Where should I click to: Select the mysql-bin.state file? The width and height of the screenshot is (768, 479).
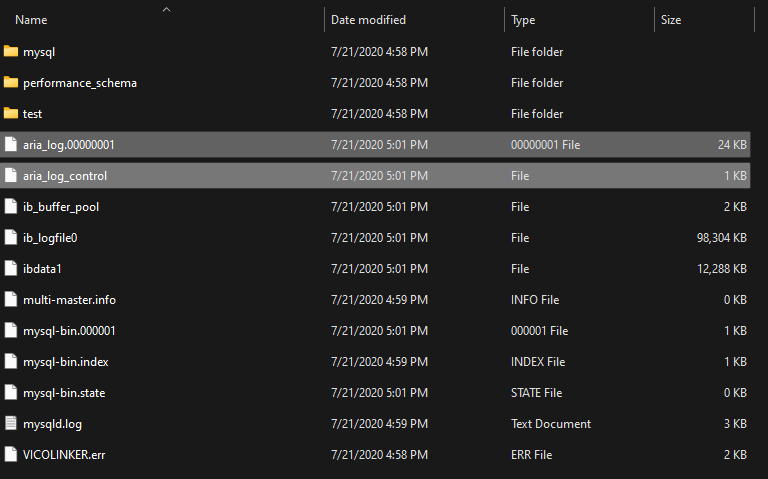click(x=64, y=392)
